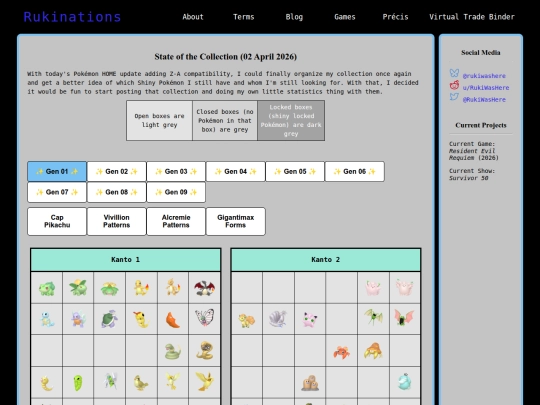Screen dimensions: 540x405
Task: Open the Alcremie Patterns tab
Action: coord(176,221)
